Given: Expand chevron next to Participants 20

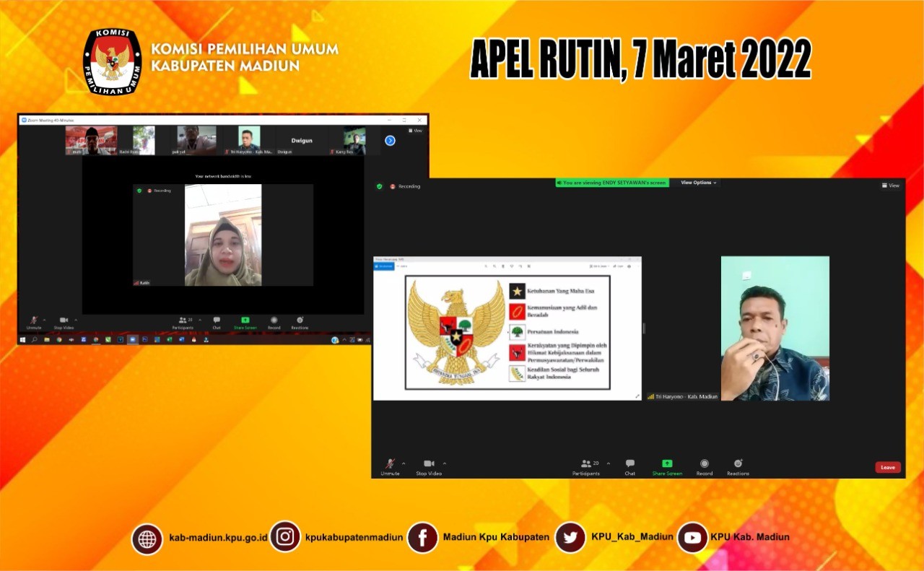Looking at the screenshot, I should (609, 463).
